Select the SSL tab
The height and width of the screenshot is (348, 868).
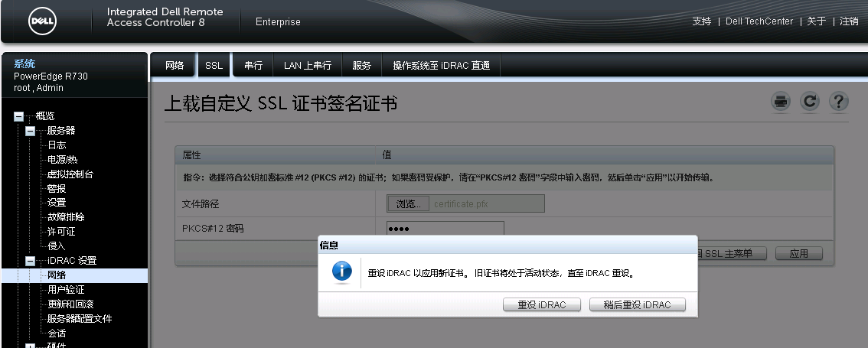[x=214, y=65]
